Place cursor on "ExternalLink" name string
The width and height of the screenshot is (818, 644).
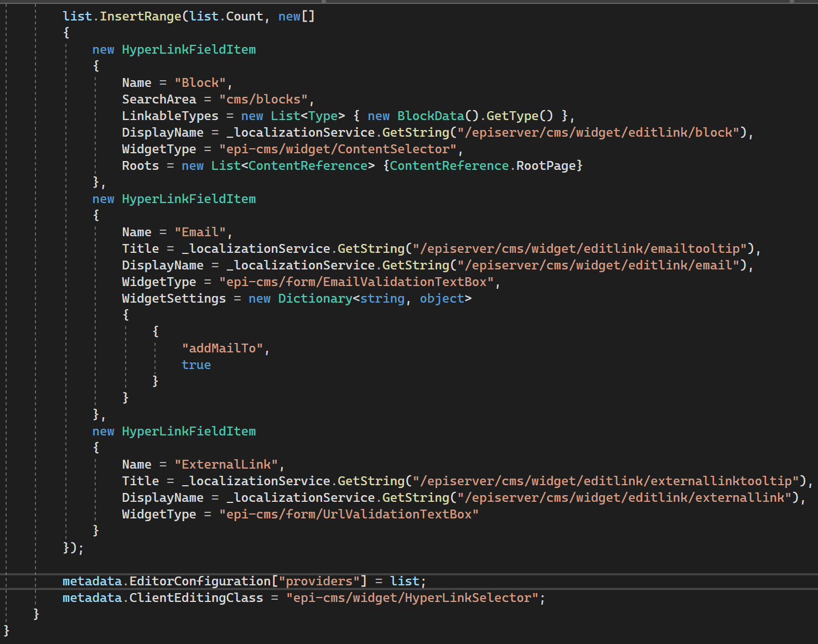pyautogui.click(x=226, y=465)
